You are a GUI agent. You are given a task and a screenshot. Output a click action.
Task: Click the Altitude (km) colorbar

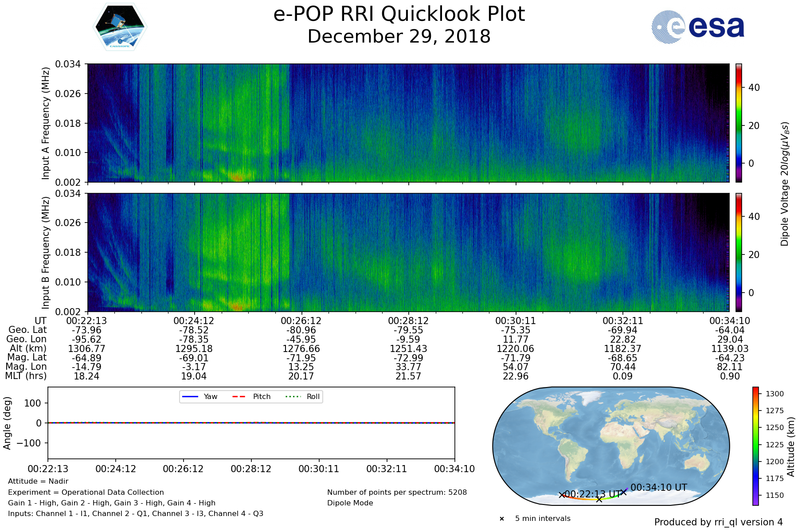tap(755, 446)
